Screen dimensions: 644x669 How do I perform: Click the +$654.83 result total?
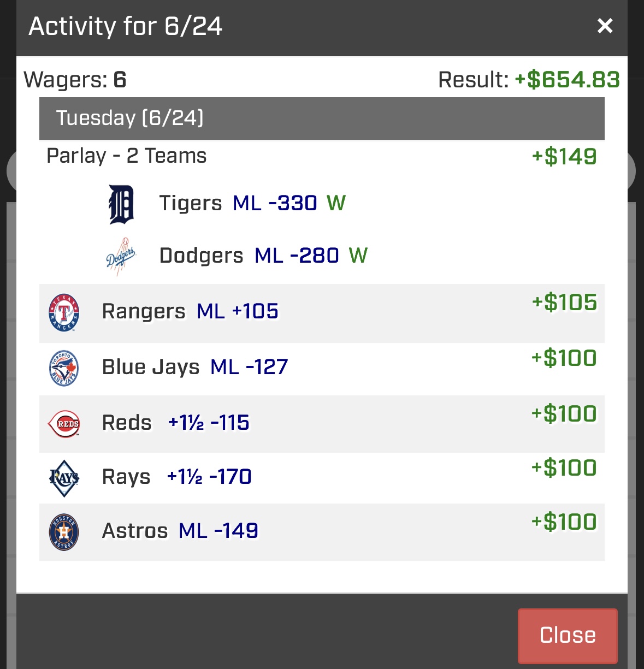pos(567,80)
